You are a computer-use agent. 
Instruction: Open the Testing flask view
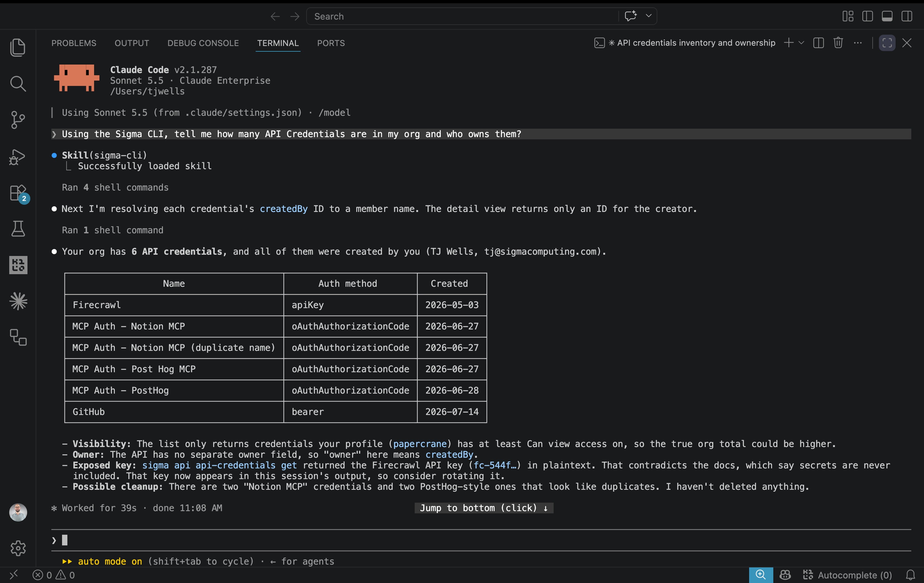18,229
